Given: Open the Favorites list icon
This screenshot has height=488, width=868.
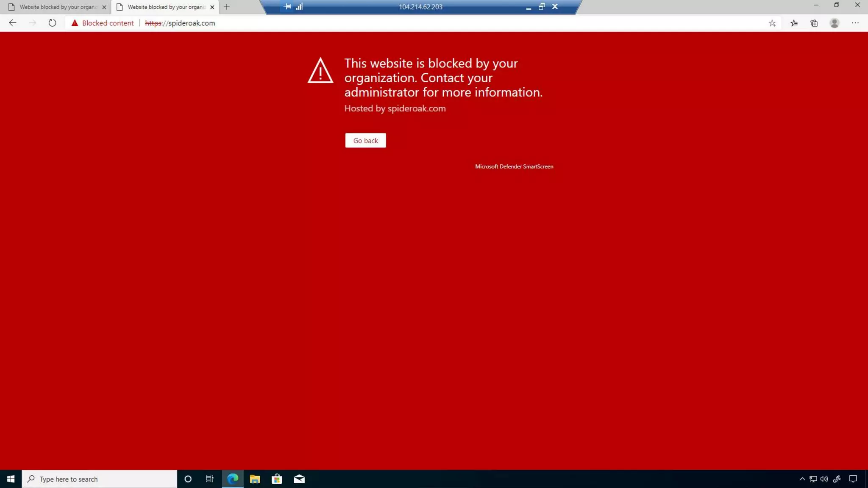Looking at the screenshot, I should coord(794,23).
